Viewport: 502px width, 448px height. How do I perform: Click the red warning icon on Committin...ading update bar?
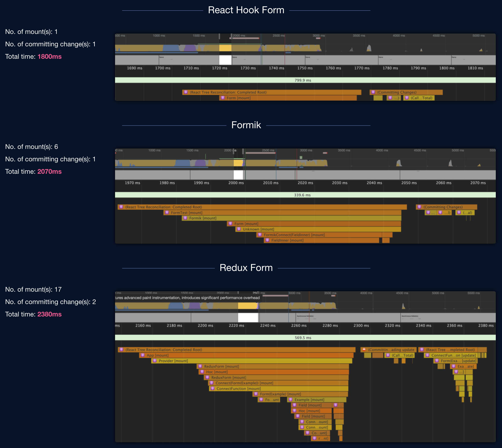pos(364,349)
